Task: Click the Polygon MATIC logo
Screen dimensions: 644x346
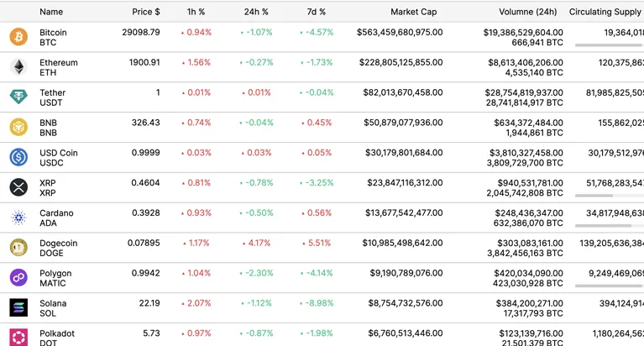Action: click(x=18, y=277)
